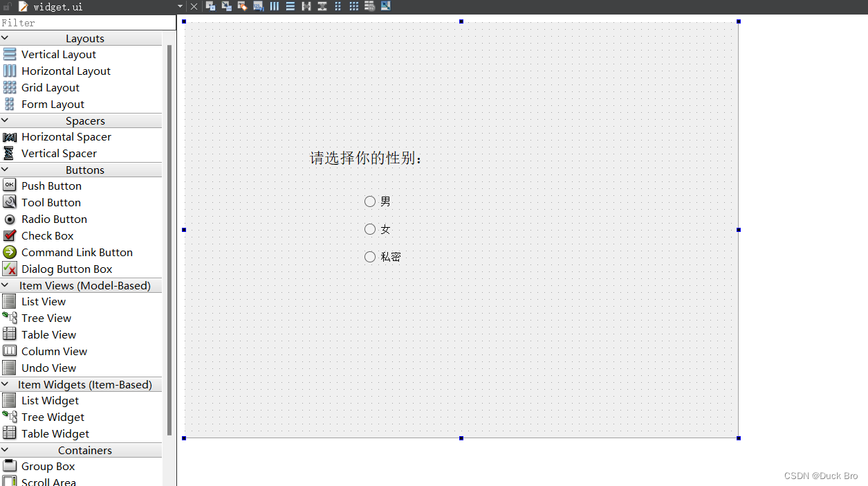This screenshot has height=486, width=868.
Task: Expand the Containers section
Action: (85, 450)
